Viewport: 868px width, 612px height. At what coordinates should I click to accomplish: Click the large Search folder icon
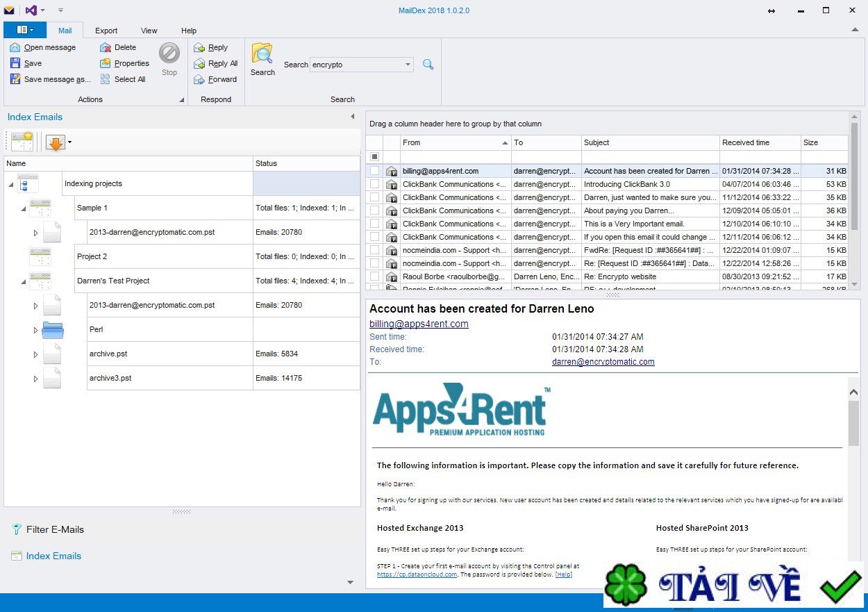point(262,54)
